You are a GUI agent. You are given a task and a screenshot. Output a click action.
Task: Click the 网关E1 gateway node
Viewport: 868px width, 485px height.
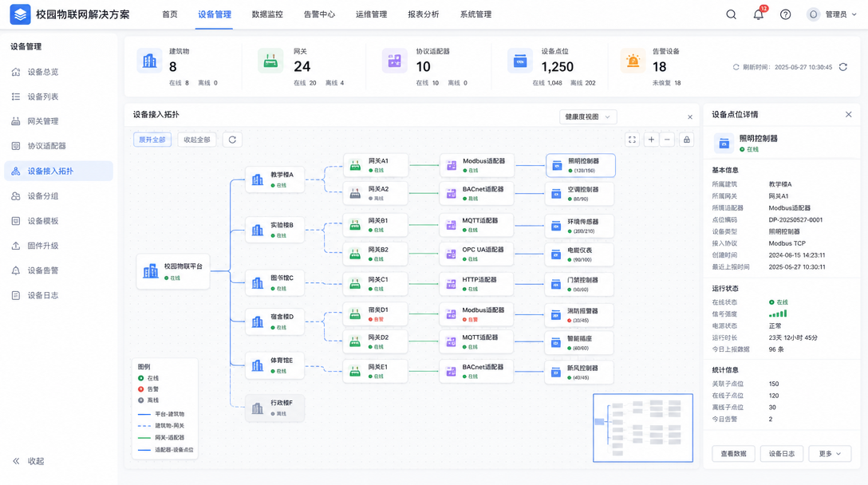point(375,371)
